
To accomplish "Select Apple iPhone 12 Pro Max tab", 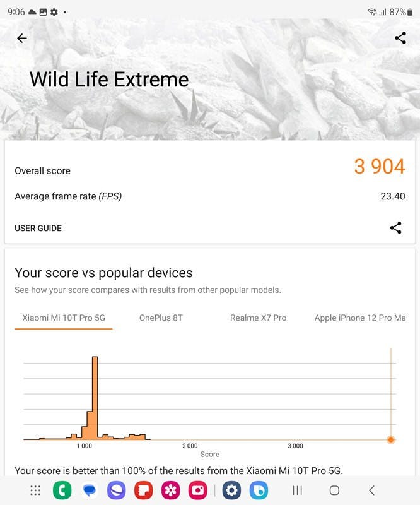I will 360,318.
